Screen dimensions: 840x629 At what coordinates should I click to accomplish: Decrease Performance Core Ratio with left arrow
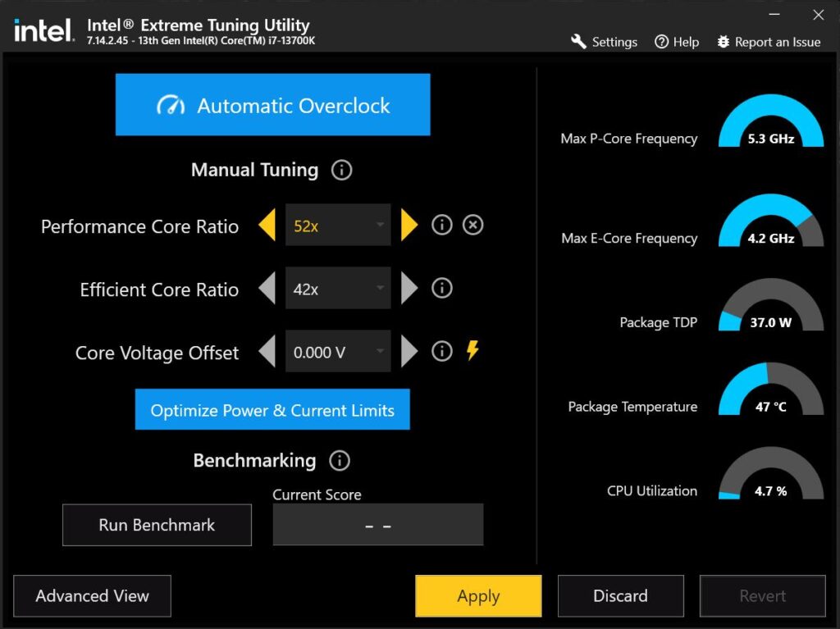267,225
